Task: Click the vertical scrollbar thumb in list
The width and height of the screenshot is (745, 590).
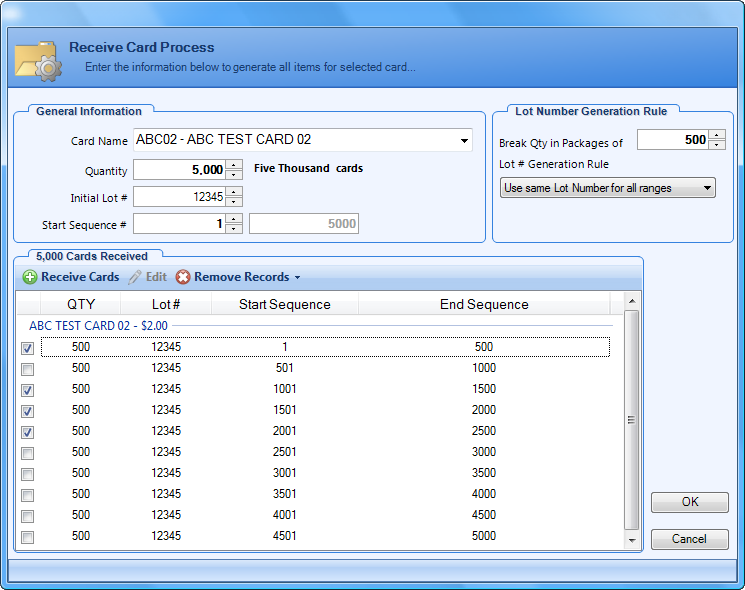Action: pos(631,420)
